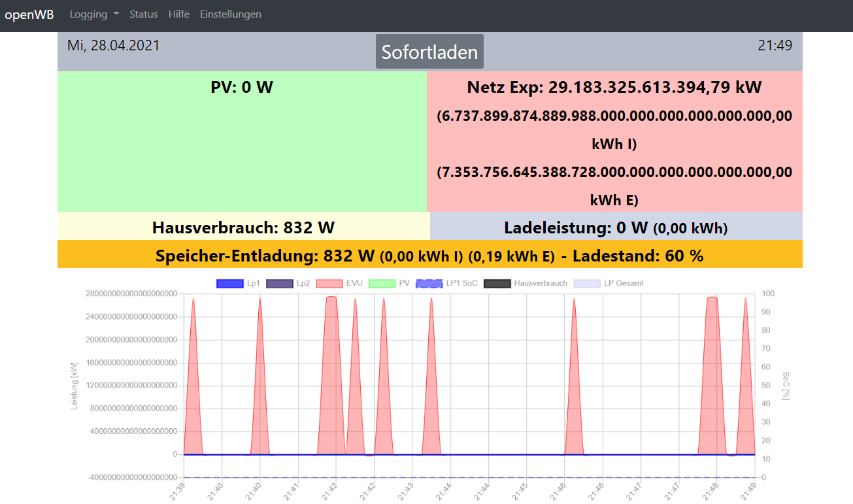Image resolution: width=853 pixels, height=504 pixels.
Task: Click the openWB brand logo
Action: (x=29, y=14)
